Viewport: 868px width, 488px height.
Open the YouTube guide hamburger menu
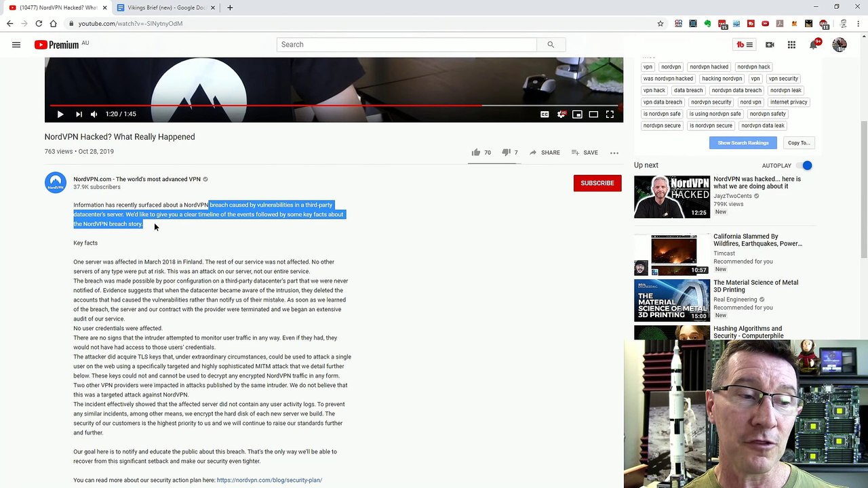click(16, 45)
